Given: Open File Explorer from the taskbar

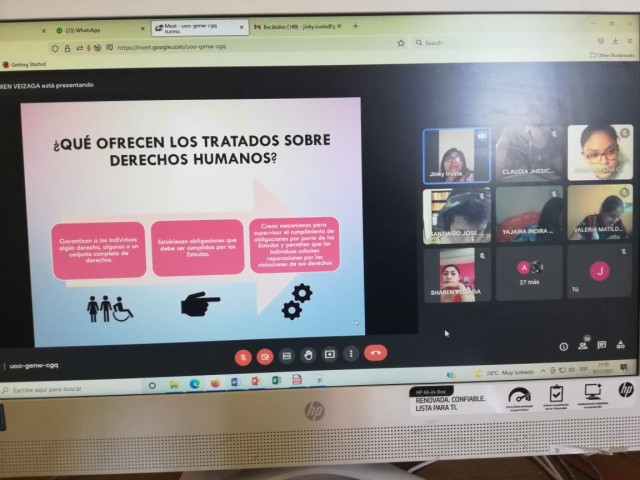Looking at the screenshot, I should tap(173, 384).
